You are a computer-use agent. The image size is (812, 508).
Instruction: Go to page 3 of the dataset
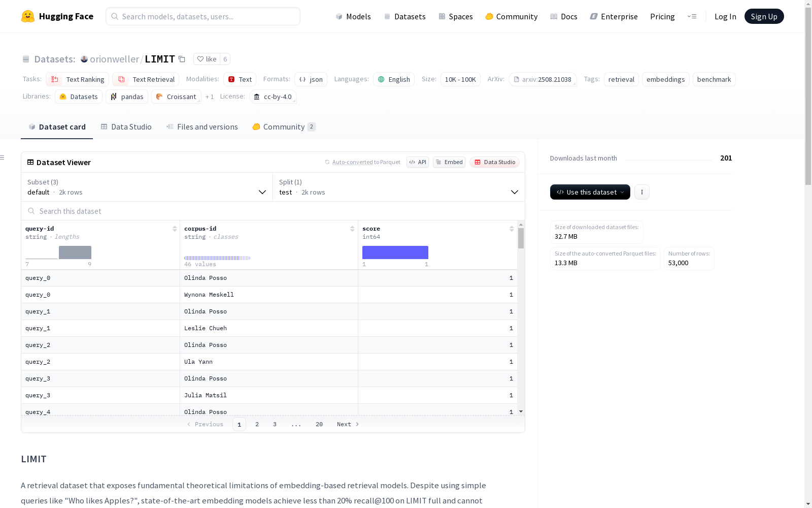(275, 424)
